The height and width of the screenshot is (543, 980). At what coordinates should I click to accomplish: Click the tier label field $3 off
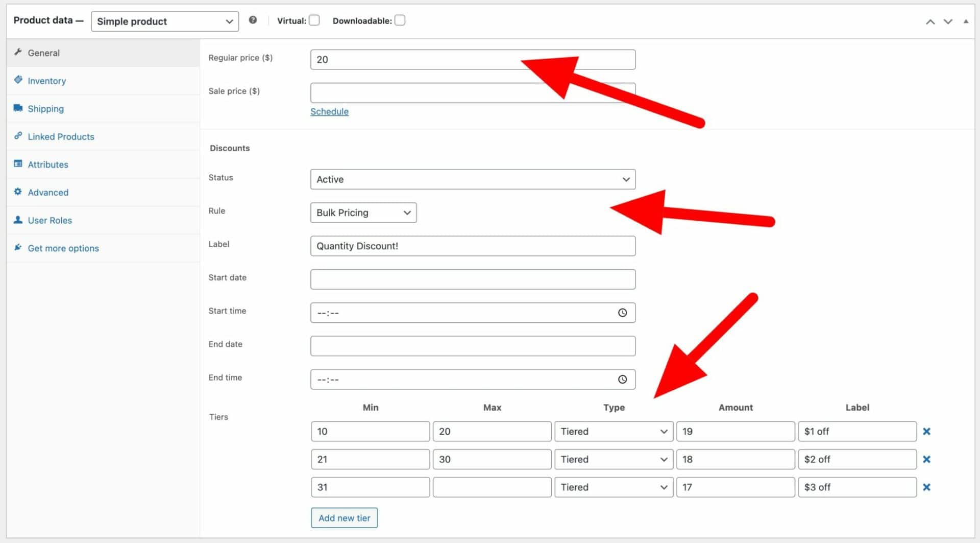[857, 487]
